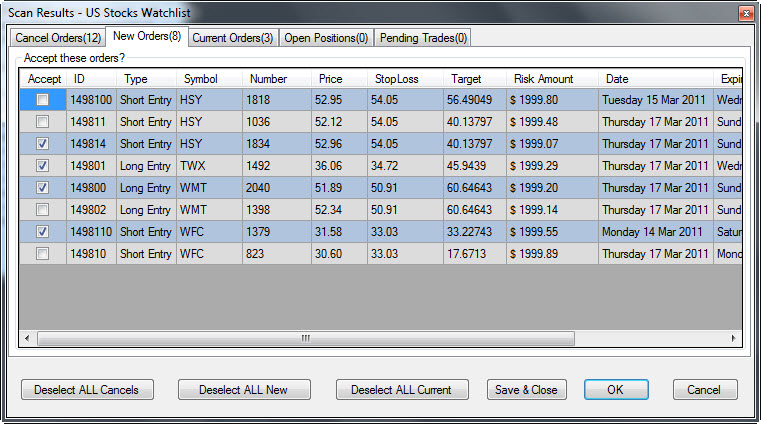Open the Current Orders(3) tab
This screenshot has width=761, height=424.
coord(232,38)
